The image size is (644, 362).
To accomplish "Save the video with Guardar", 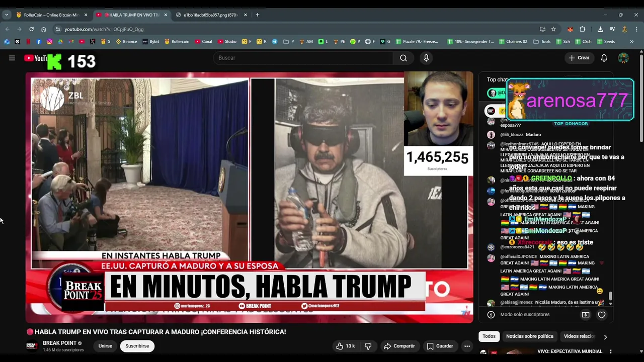I will coord(440,346).
